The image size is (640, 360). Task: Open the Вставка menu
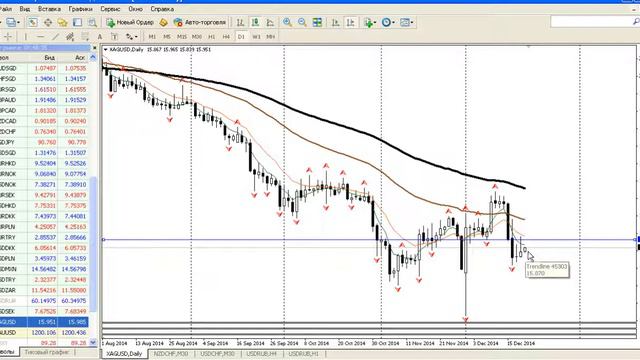49,9
